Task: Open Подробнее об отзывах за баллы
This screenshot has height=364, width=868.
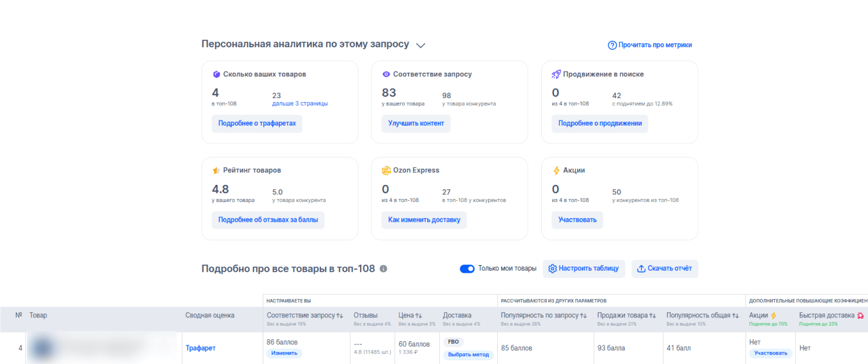Action: (268, 220)
